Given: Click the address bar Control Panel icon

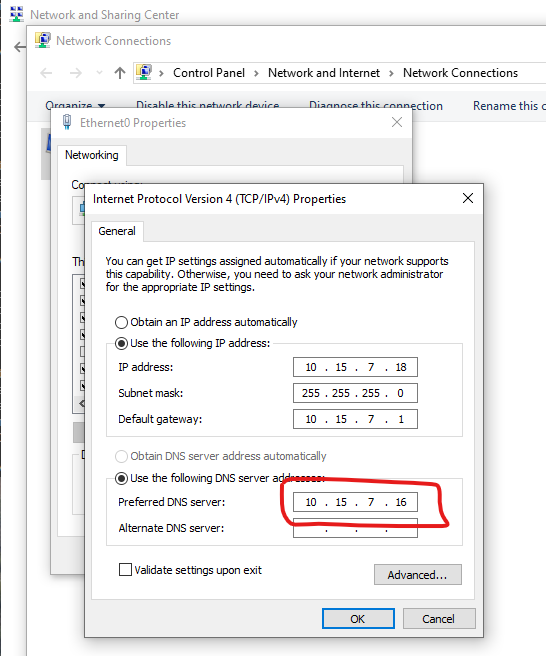Looking at the screenshot, I should (x=144, y=72).
